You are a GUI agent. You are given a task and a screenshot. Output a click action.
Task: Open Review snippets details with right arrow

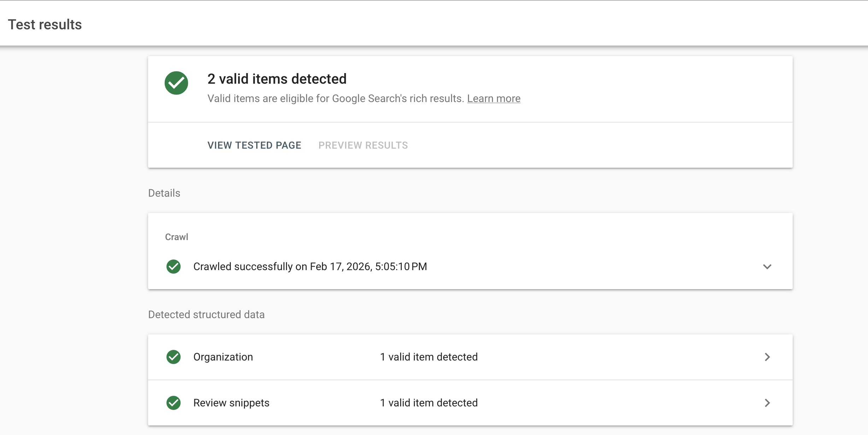(767, 403)
